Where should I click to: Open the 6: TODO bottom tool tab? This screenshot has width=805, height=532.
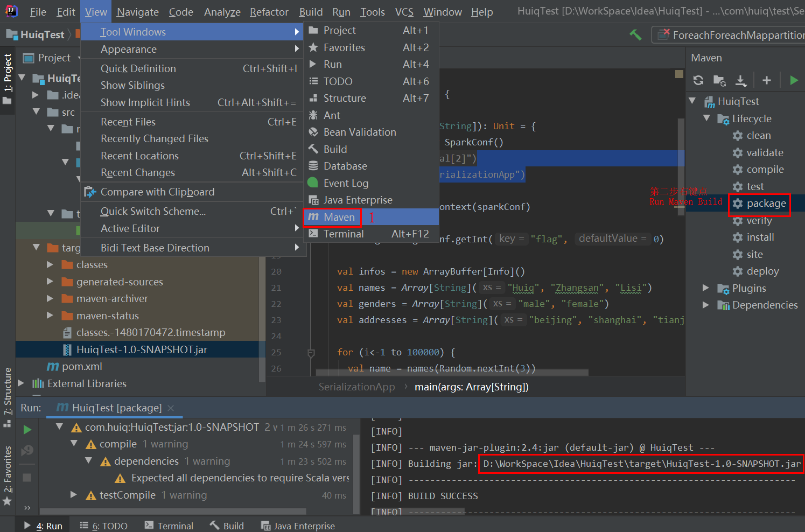[103, 526]
